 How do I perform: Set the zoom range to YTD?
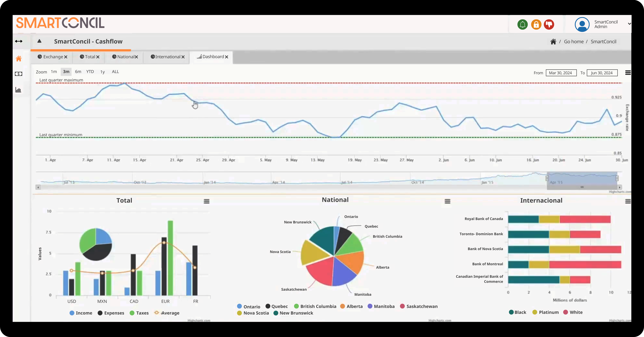click(90, 72)
